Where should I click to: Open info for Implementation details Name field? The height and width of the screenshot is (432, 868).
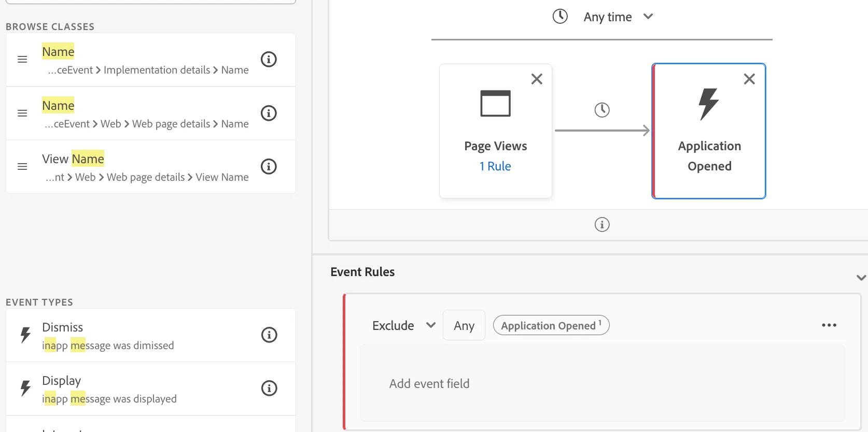point(269,59)
